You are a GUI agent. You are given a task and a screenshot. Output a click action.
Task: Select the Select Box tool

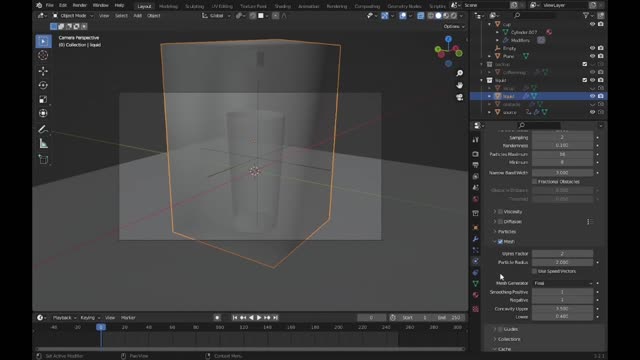coord(43,41)
